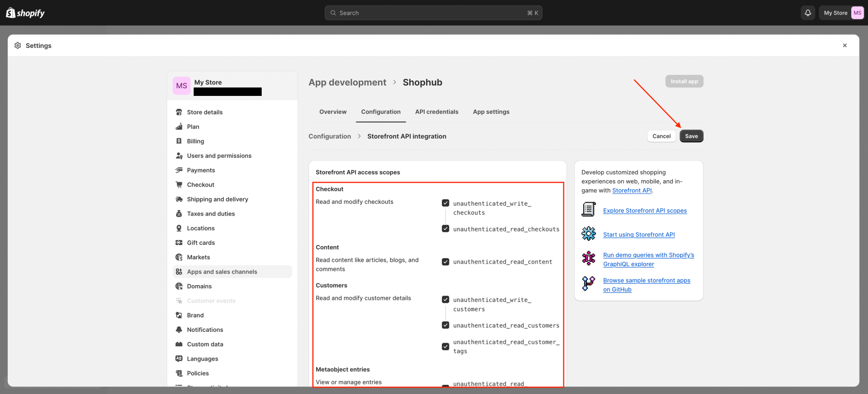Viewport: 868px width, 394px height.
Task: Select the Markets globe icon
Action: click(x=179, y=257)
